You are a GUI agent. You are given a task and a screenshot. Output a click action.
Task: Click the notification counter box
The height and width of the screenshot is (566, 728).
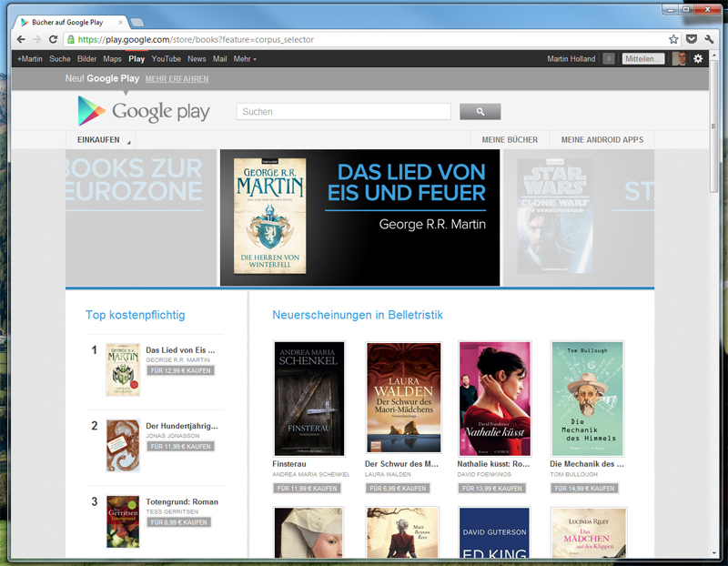point(609,59)
